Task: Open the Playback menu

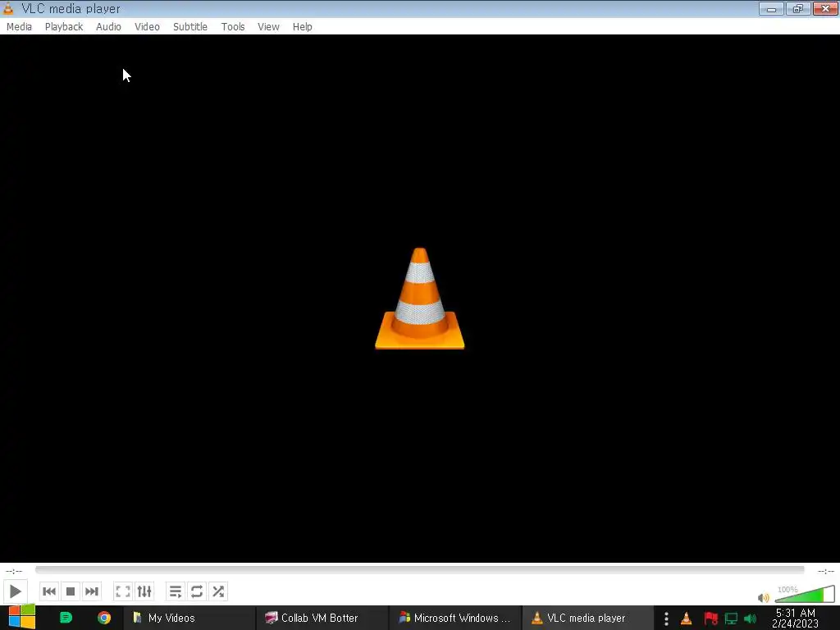Action: tap(64, 27)
